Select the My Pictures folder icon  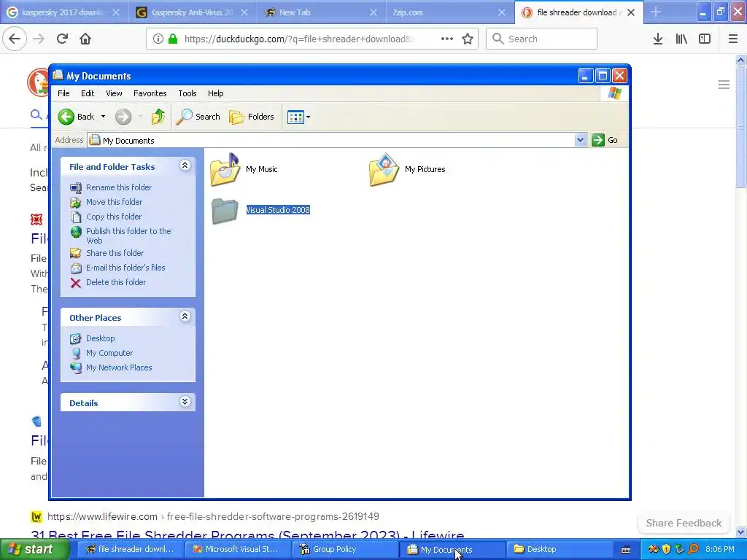pos(384,169)
